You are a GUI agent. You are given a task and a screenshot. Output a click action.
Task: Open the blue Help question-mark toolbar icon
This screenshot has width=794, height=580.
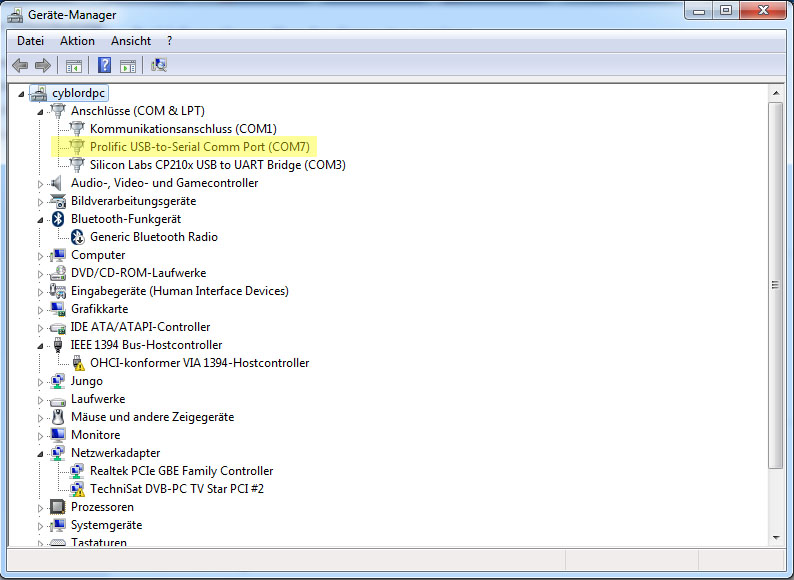104,65
